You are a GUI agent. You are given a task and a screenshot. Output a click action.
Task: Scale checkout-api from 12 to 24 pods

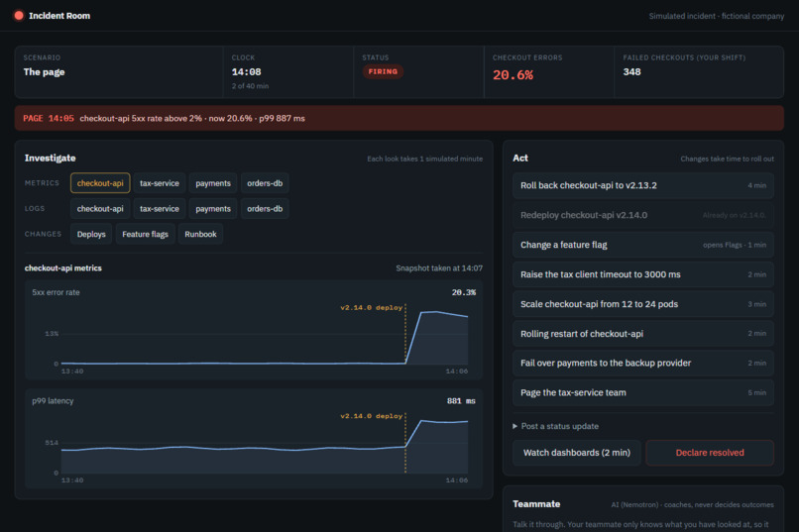tap(643, 304)
